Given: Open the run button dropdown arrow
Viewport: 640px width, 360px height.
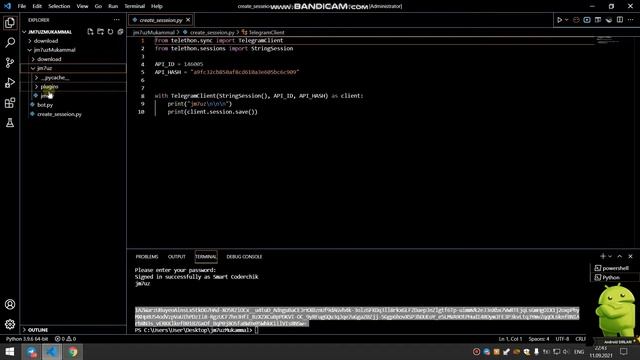Looking at the screenshot, I should [x=567, y=20].
